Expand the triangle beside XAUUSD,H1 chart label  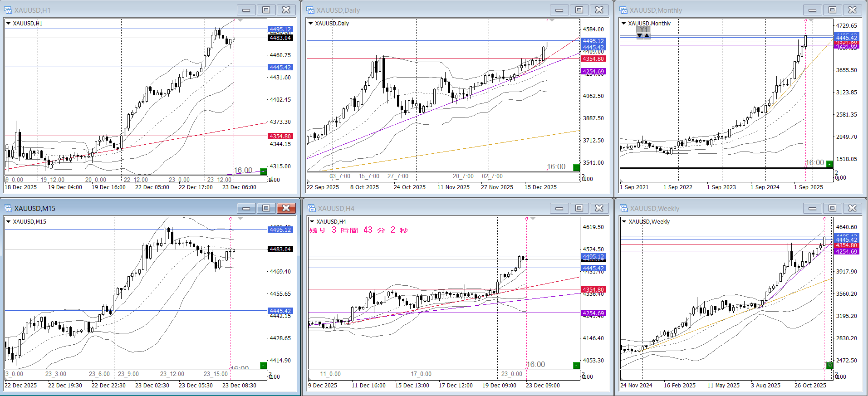(x=8, y=24)
